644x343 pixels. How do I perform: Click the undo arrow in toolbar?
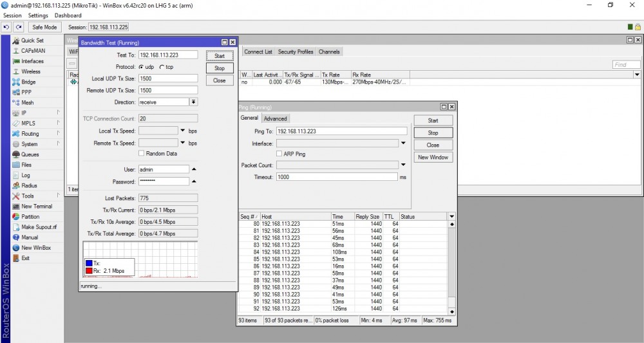click(6, 27)
